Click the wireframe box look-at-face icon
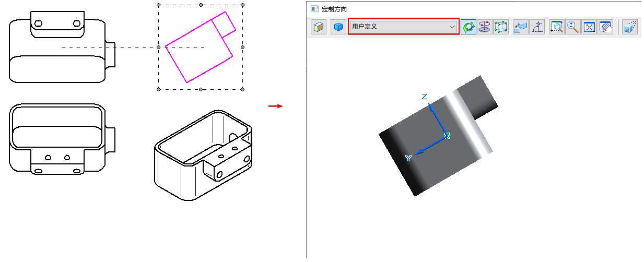This screenshot has height=262, width=644. pyautogui.click(x=501, y=27)
